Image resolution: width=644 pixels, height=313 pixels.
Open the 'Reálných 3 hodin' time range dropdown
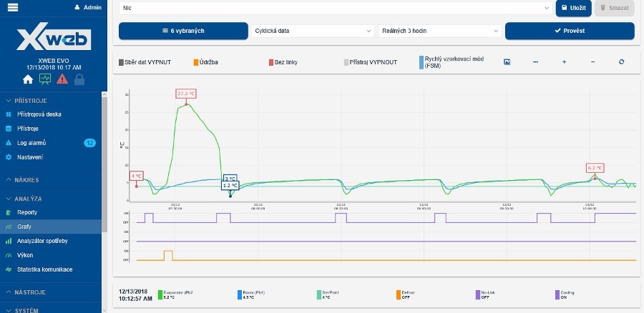click(x=439, y=31)
